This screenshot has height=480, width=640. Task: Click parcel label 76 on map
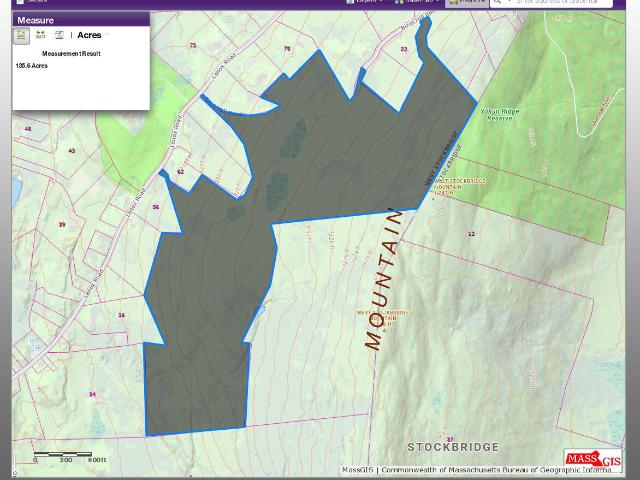point(287,49)
